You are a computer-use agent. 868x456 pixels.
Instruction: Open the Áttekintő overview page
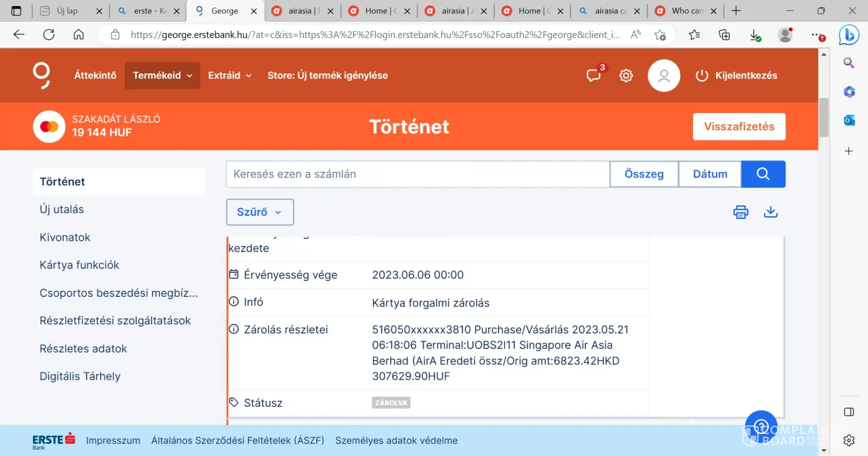point(95,75)
